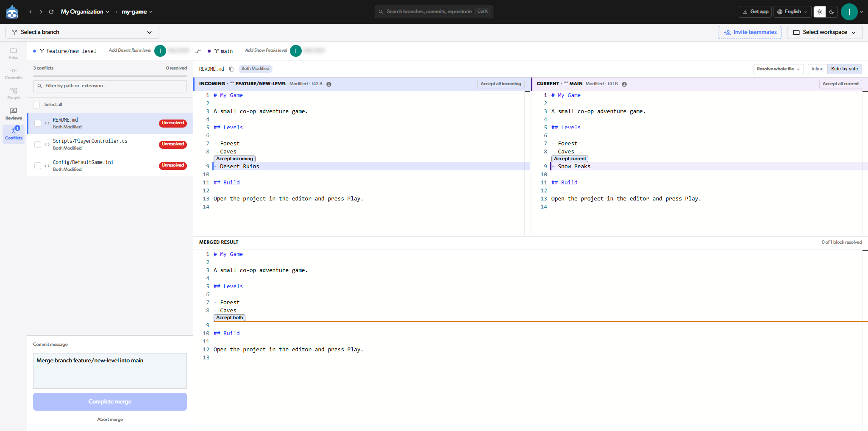868x431 pixels.
Task: Open Select workspace dropdown
Action: [824, 32]
